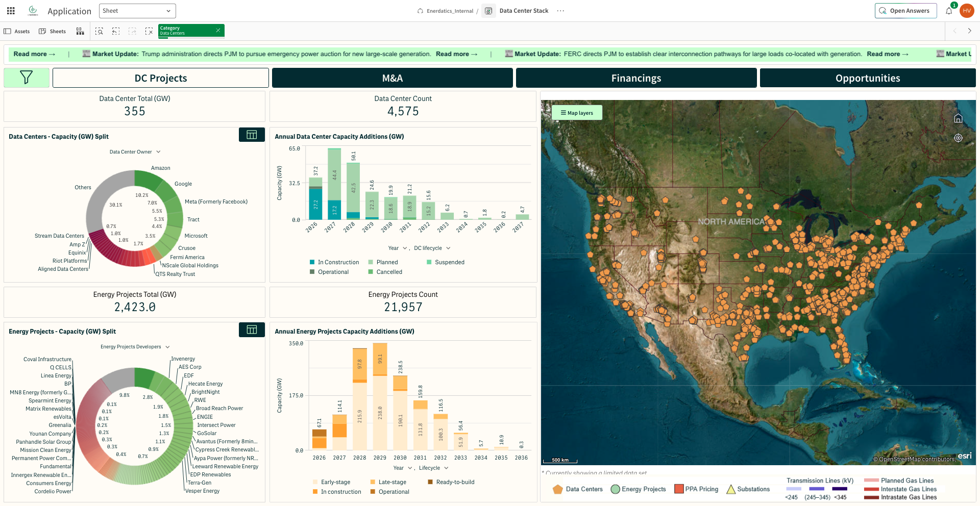
Task: Open table view for Data Centers Capacity Split
Action: point(252,135)
